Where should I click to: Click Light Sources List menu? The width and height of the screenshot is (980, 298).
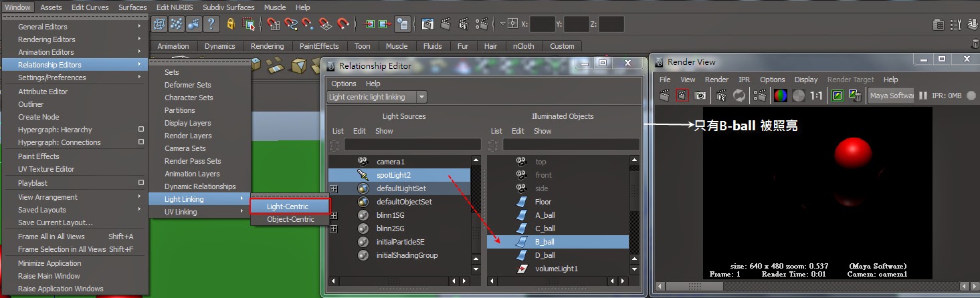coord(338,131)
